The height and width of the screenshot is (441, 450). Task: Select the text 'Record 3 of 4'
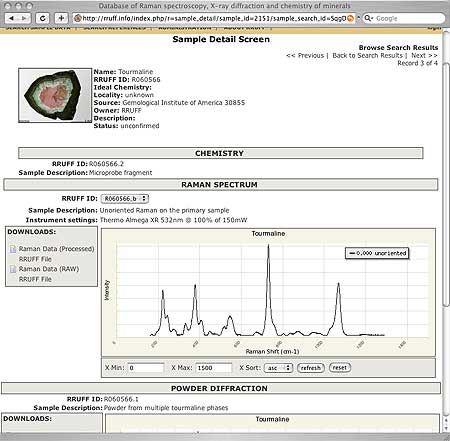[417, 63]
